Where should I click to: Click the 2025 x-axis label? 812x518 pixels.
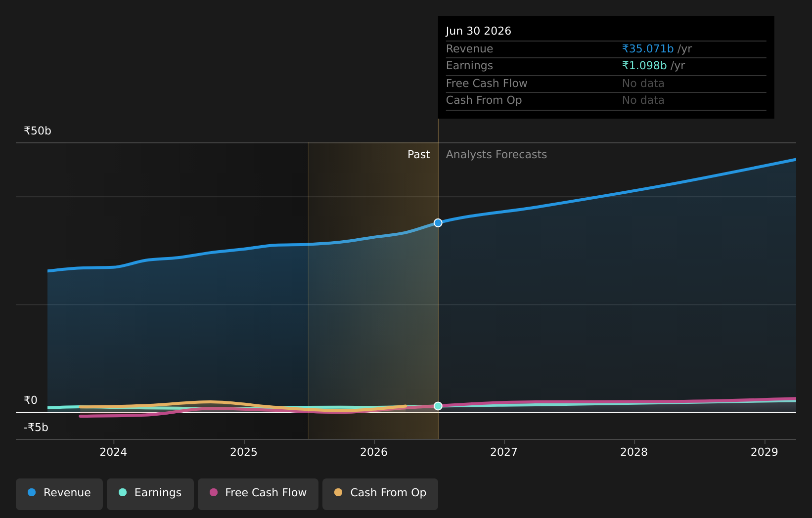(x=244, y=452)
